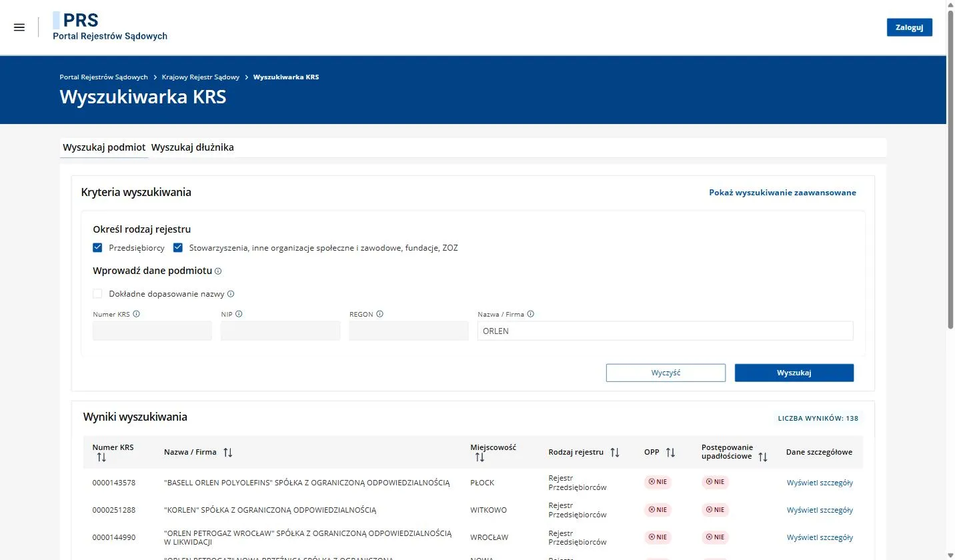Click the Wyczyść clear button
The image size is (955, 560).
click(666, 373)
